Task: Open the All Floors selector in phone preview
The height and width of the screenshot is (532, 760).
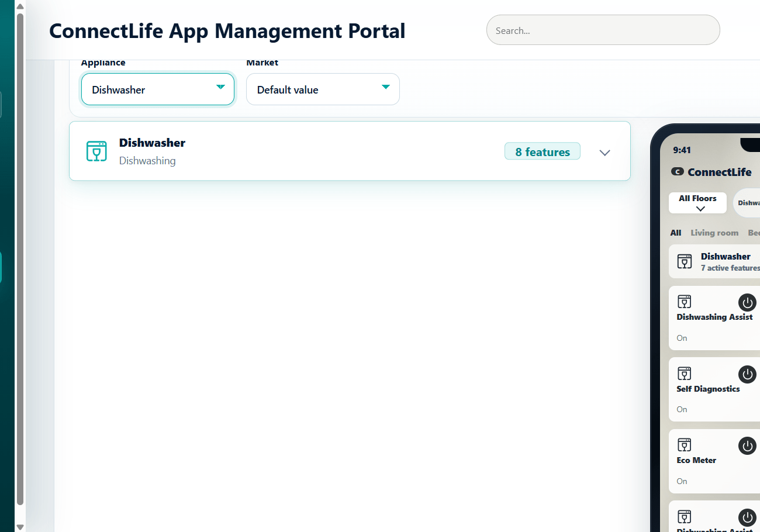Action: click(x=697, y=203)
